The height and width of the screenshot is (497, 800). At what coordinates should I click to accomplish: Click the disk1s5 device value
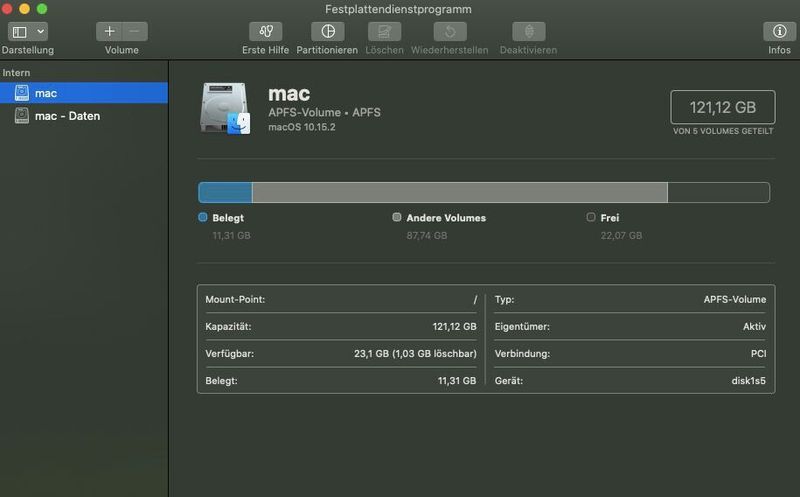coord(748,381)
